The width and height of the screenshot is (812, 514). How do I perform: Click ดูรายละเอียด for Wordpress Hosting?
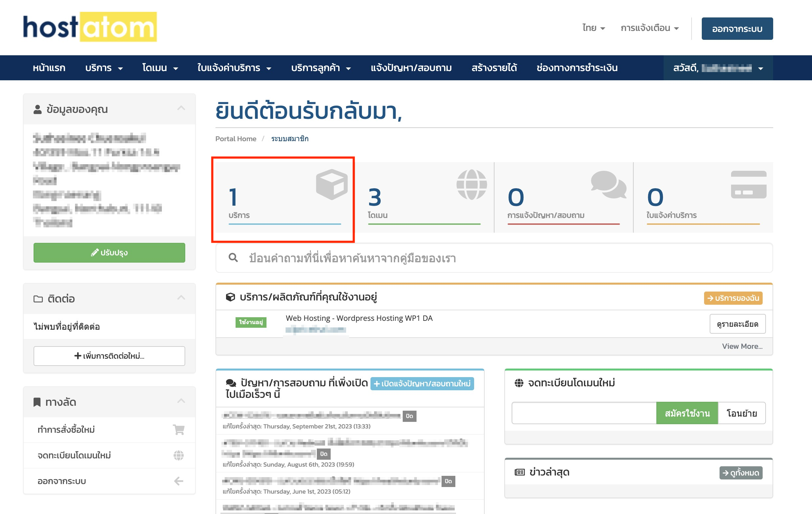click(x=737, y=324)
